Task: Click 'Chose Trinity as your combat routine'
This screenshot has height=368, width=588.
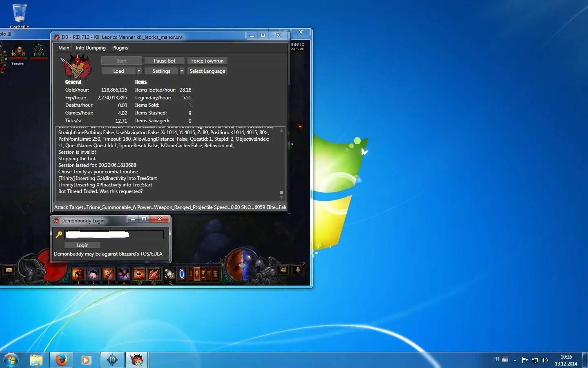Action: 98,172
